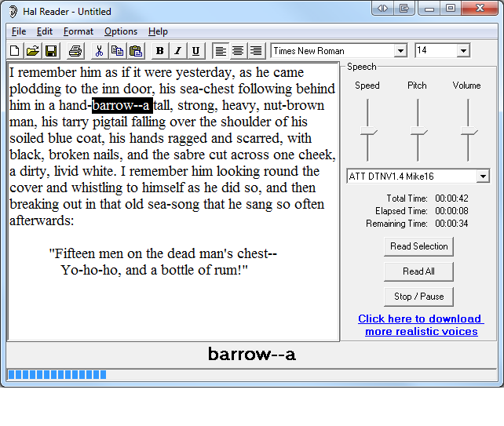The width and height of the screenshot is (504, 426).
Task: Click the font name field Times New Roman
Action: 333,51
